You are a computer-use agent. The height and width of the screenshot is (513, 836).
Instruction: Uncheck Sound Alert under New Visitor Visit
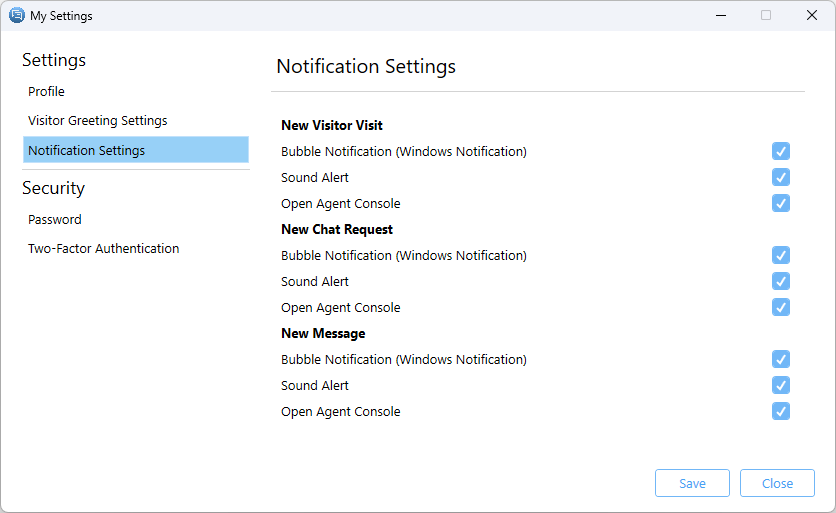(781, 177)
